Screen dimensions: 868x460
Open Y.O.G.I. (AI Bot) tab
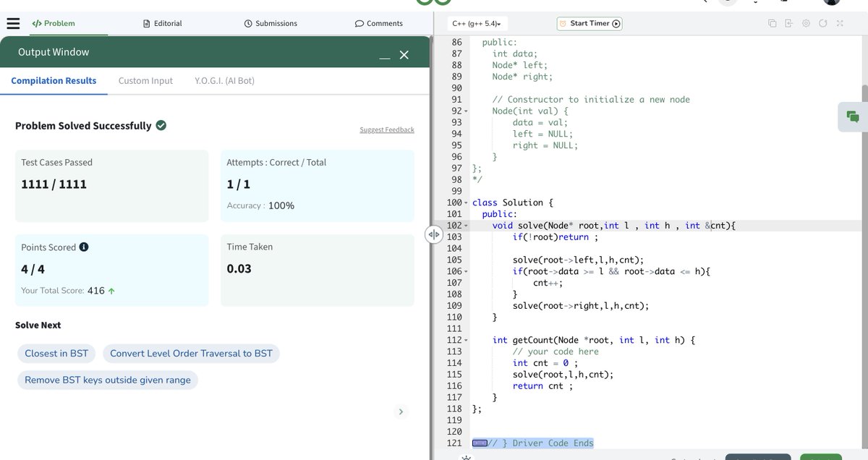[224, 80]
